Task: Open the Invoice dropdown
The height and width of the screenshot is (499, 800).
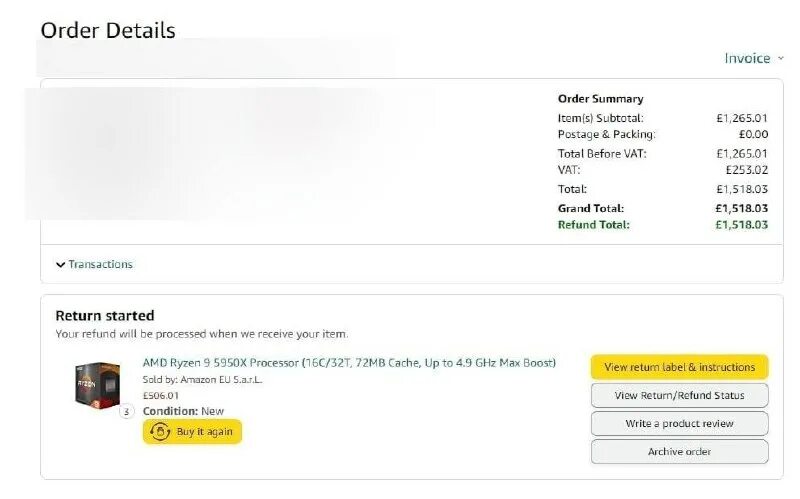Action: click(747, 58)
